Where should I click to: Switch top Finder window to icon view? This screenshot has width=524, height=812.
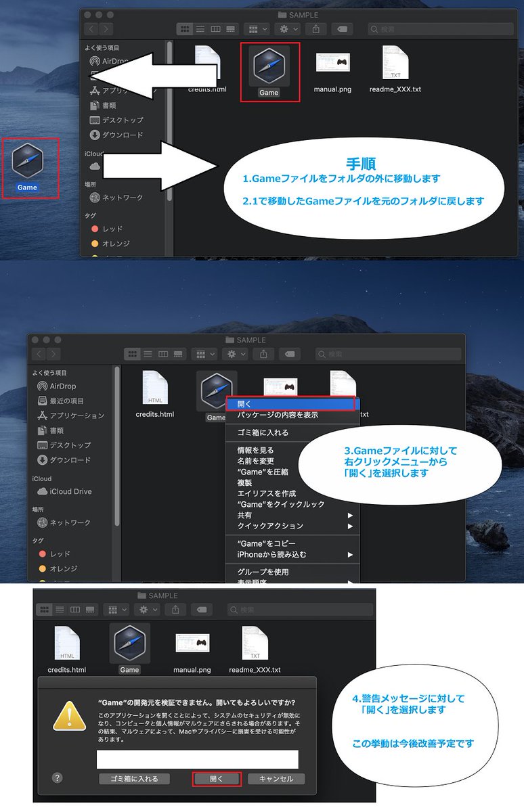pyautogui.click(x=185, y=29)
